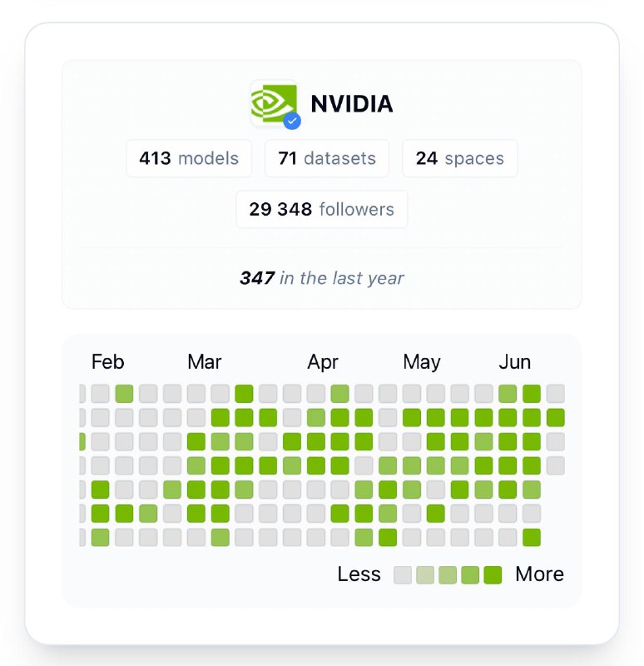
Task: Click the bottom-row green cell under Jun
Action: pyautogui.click(x=532, y=538)
